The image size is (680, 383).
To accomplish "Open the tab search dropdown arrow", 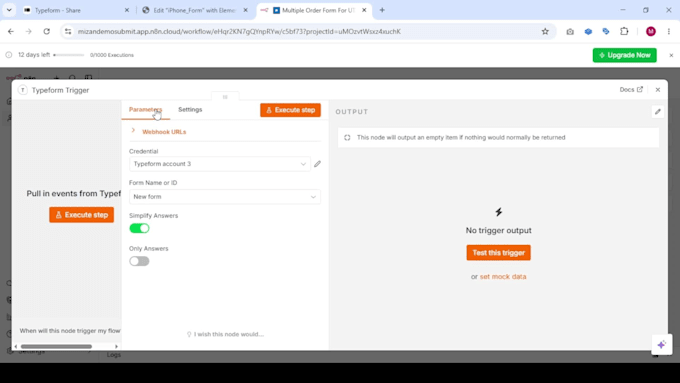I will point(9,10).
